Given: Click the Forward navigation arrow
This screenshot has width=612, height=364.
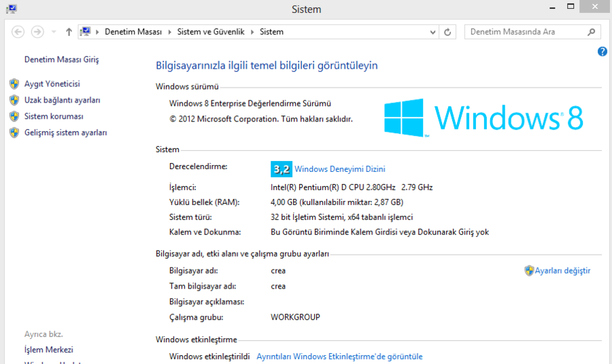Looking at the screenshot, I should pyautogui.click(x=37, y=32).
